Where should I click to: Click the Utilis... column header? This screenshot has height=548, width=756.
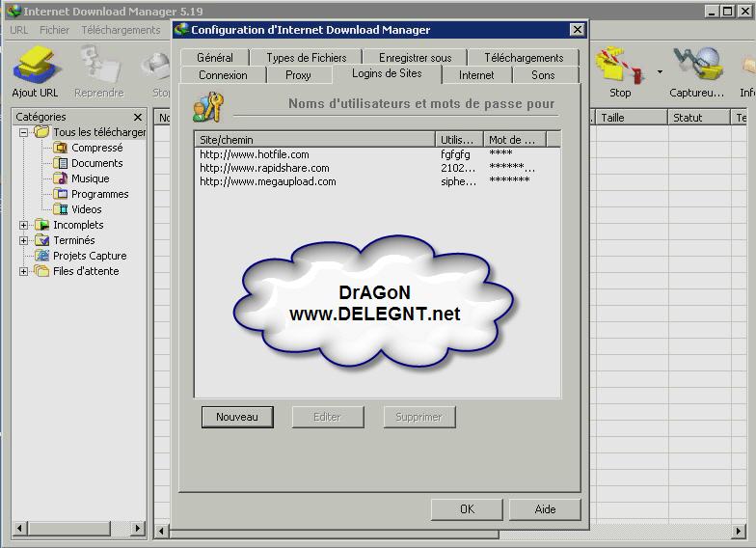(459, 140)
